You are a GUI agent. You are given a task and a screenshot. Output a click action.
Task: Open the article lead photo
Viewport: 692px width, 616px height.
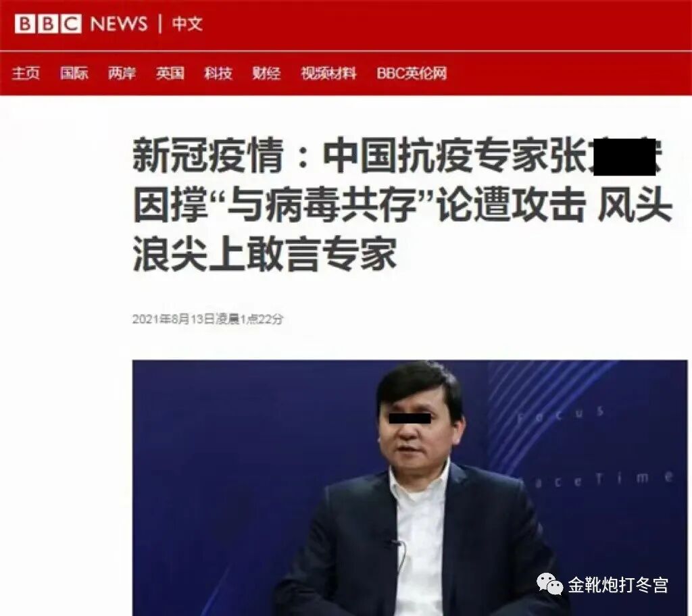pos(410,488)
